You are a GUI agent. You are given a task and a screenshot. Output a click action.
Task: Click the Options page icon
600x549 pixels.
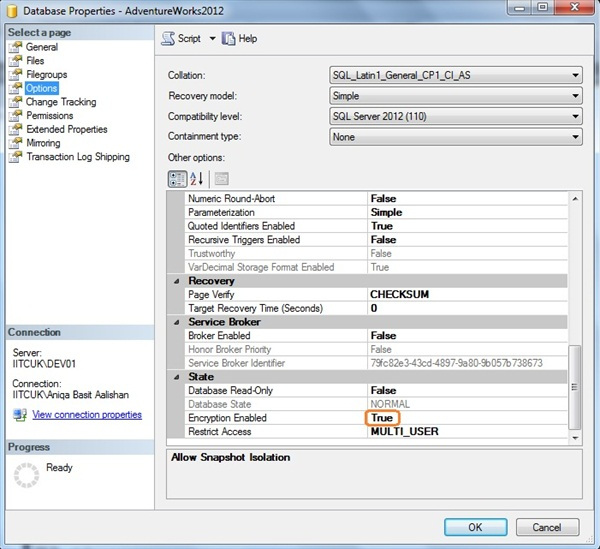[15, 88]
